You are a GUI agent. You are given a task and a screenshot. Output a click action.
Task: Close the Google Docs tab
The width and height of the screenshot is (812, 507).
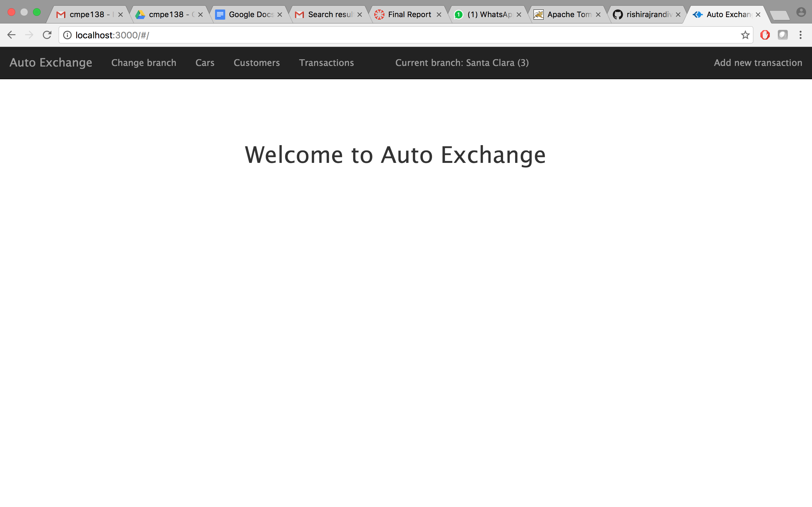[x=280, y=15]
